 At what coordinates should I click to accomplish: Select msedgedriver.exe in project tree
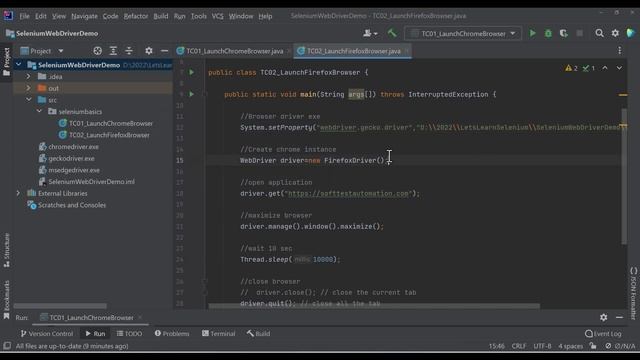coord(69,170)
